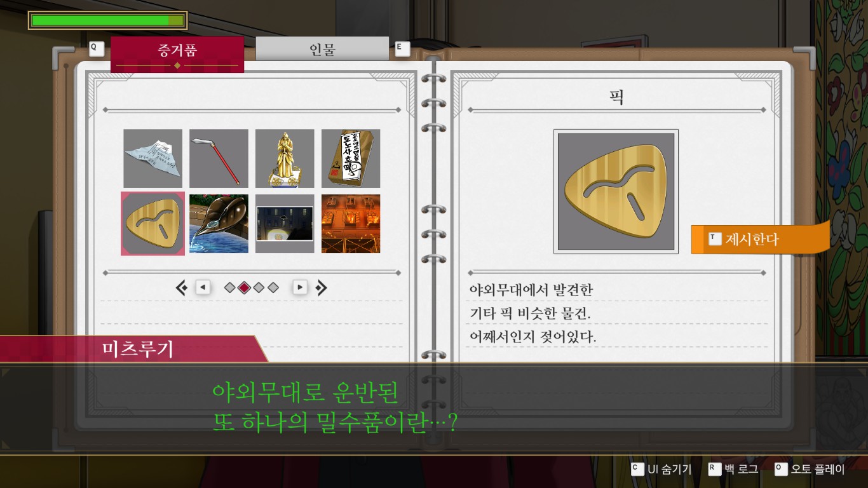The width and height of the screenshot is (868, 488).
Task: Click description line 기타 픽 비슷한 물건.
Action: [x=531, y=313]
